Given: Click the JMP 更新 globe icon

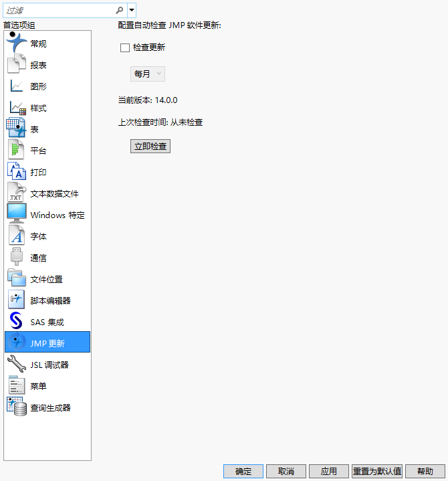Looking at the screenshot, I should pyautogui.click(x=17, y=342).
